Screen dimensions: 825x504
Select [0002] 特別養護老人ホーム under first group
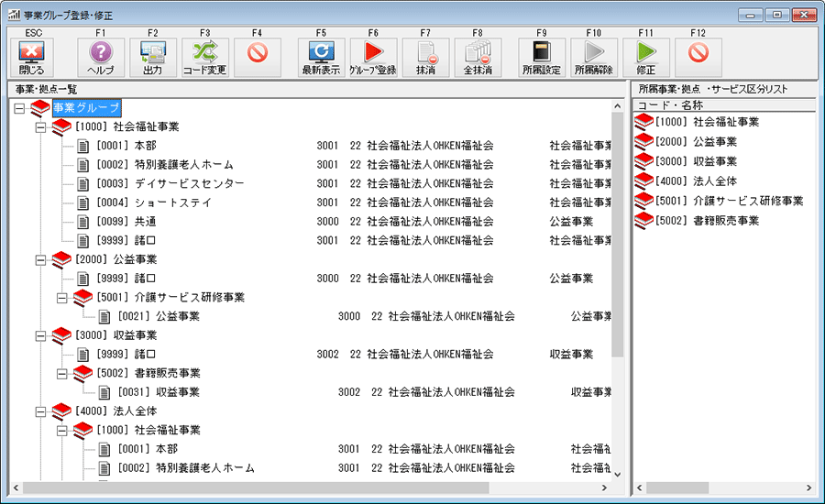pyautogui.click(x=165, y=165)
